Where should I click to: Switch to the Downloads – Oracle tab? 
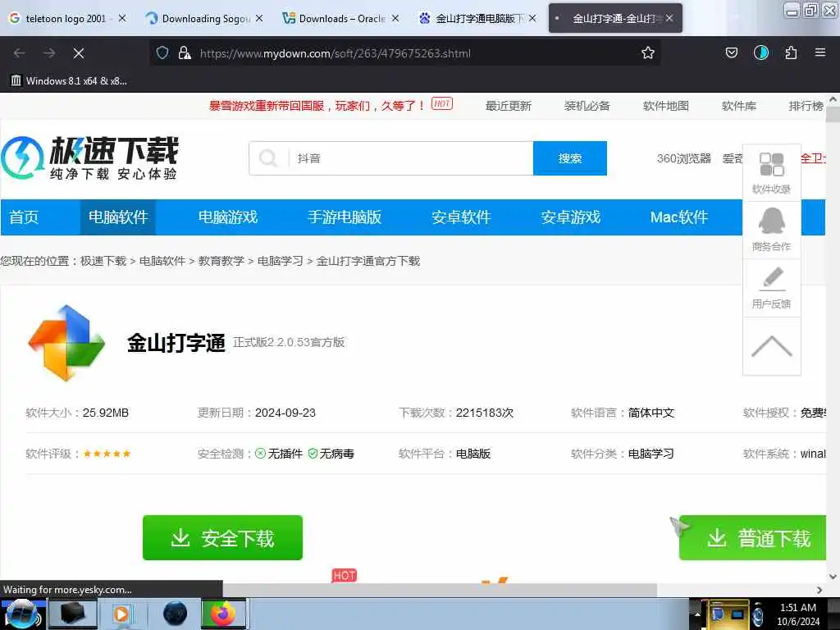340,18
